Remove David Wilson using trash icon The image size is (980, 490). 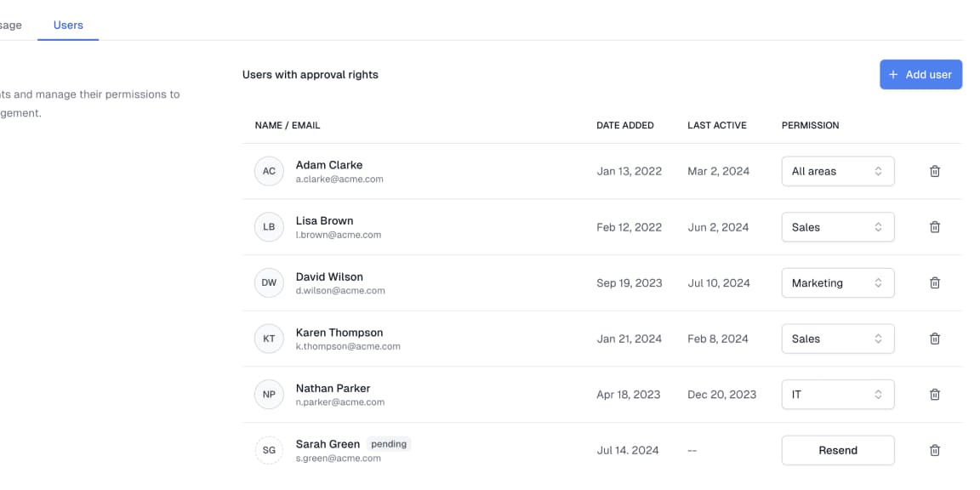click(934, 282)
